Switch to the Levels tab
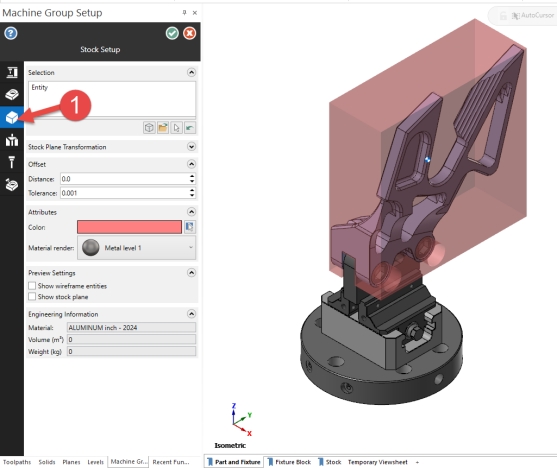The width and height of the screenshot is (557, 468). coord(96,462)
